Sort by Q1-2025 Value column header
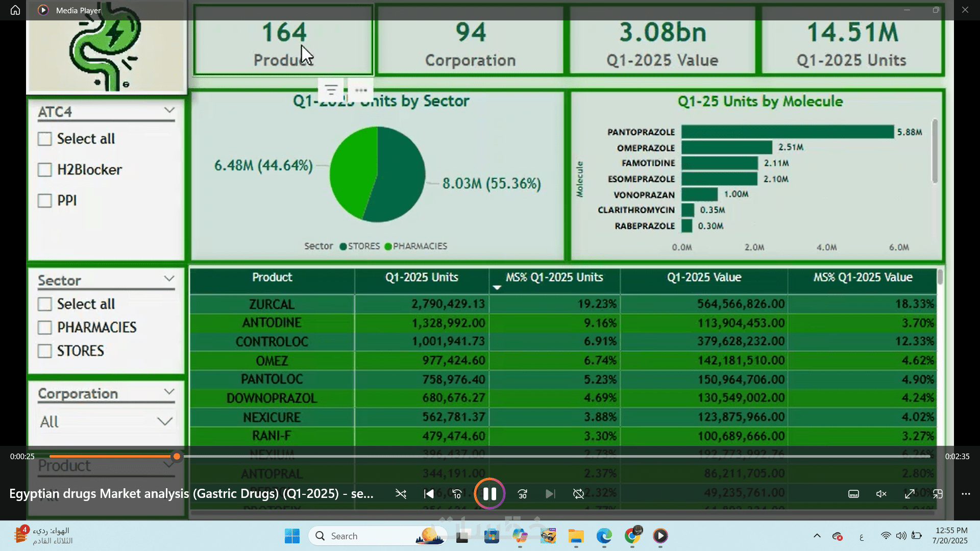Screen dimensions: 980x551 (703, 278)
